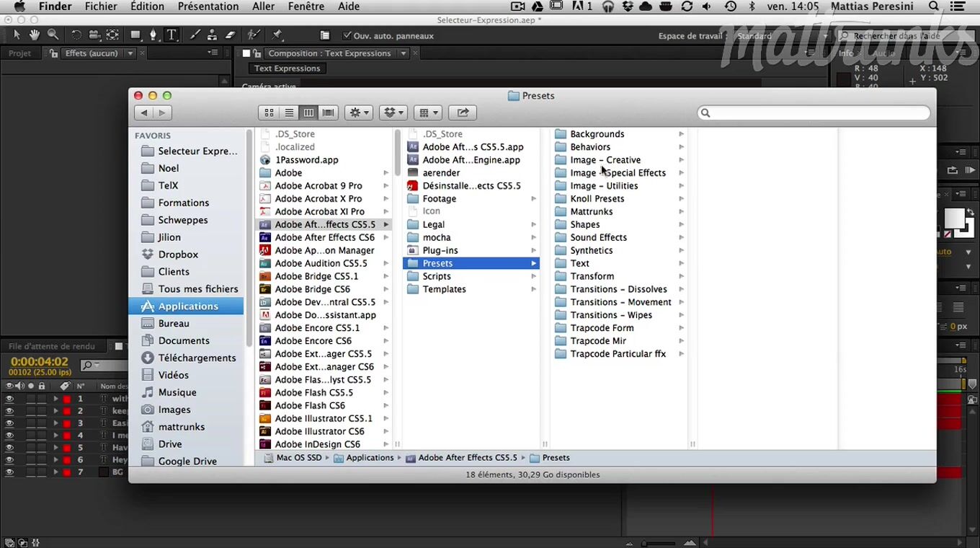Open the Dropbox toolbar dropdown in Finder
Screen dimensions: 980x548
click(394, 112)
